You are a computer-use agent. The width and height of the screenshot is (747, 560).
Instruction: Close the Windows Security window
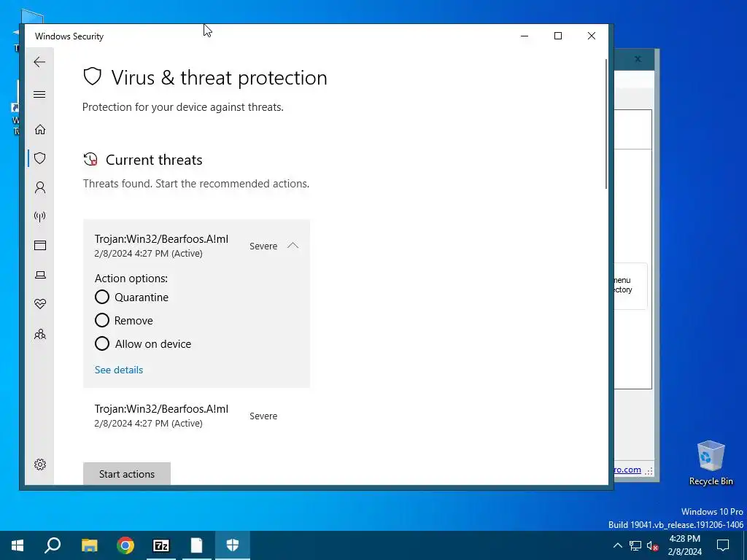(591, 36)
